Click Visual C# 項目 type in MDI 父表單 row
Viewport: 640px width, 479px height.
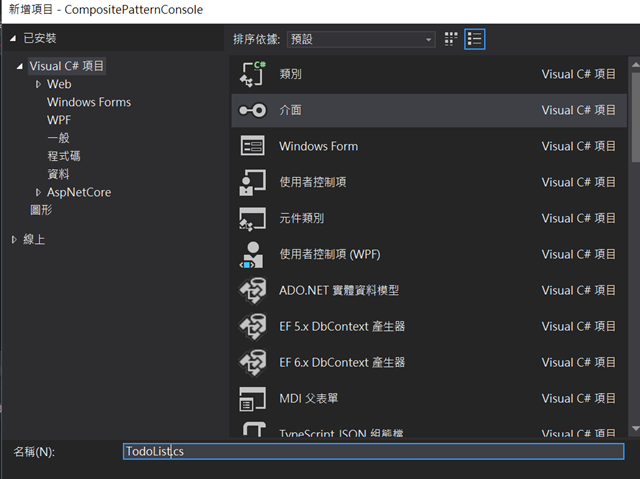tap(578, 398)
